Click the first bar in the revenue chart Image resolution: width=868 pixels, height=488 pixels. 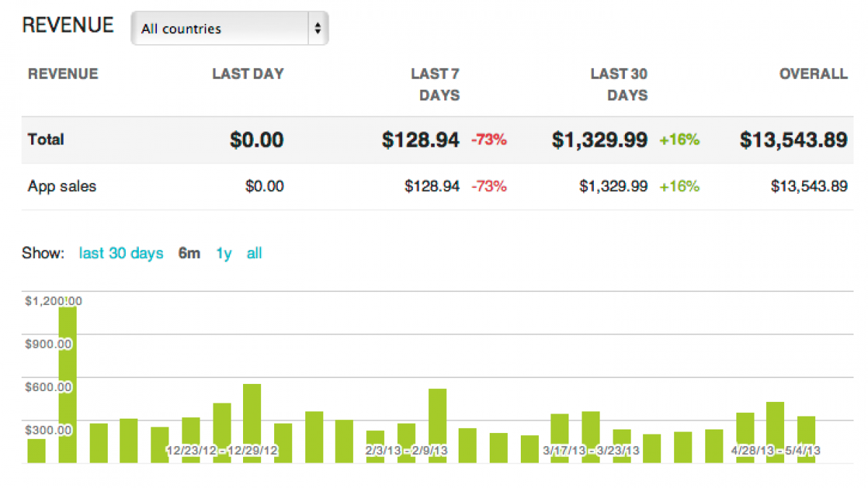(x=36, y=450)
